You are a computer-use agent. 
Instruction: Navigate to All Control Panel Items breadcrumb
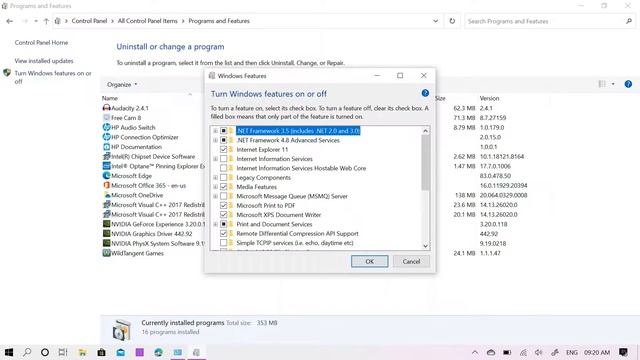(x=147, y=21)
